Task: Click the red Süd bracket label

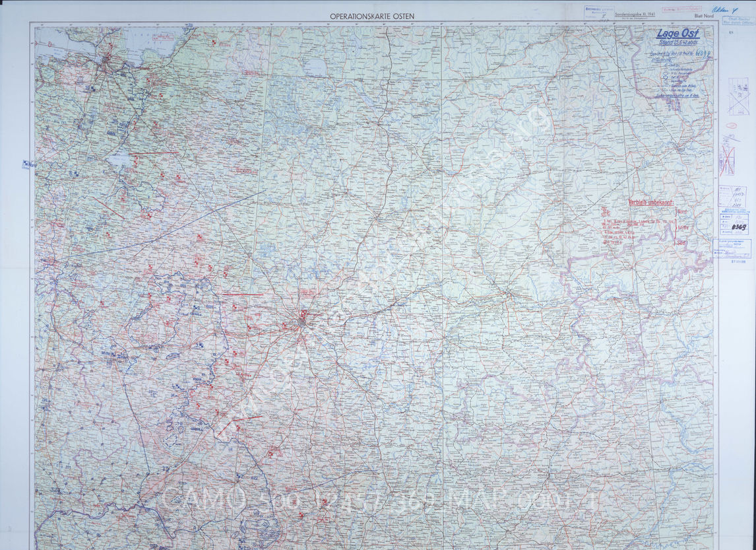Action: coord(681,244)
